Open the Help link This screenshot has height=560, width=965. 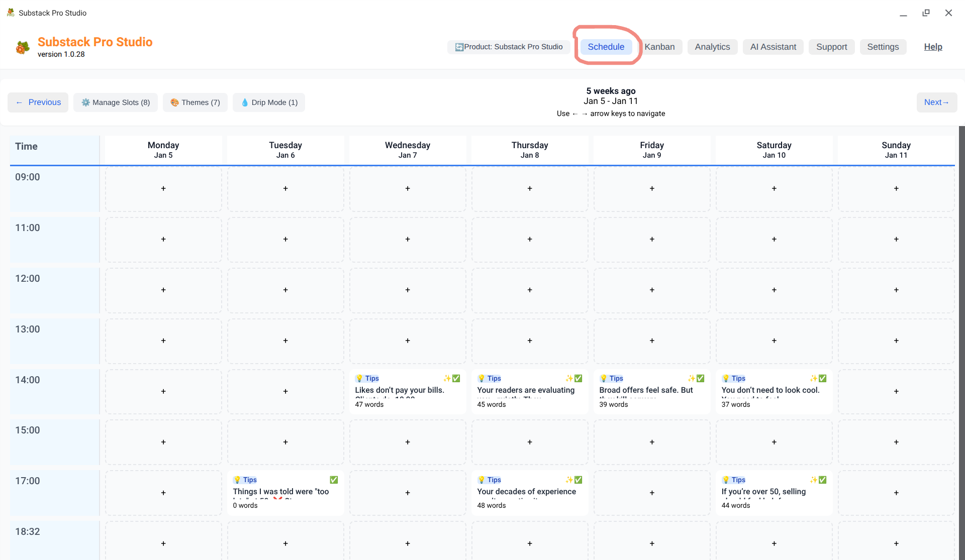click(933, 47)
